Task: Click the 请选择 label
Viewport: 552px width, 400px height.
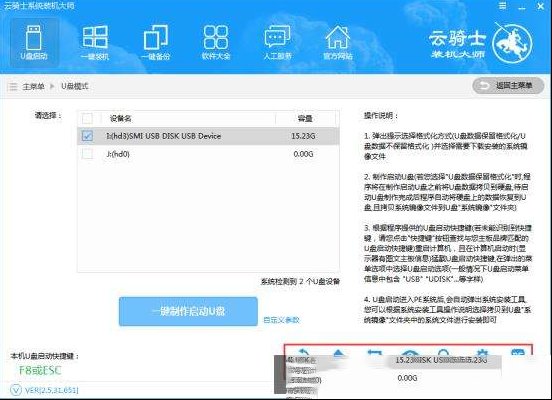Action: click(48, 115)
